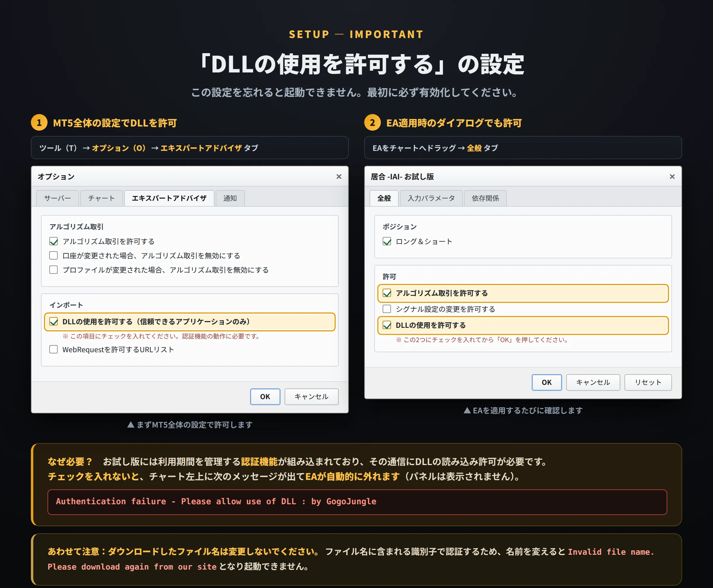Click the ポジション group heading
This screenshot has height=588, width=713.
click(400, 227)
